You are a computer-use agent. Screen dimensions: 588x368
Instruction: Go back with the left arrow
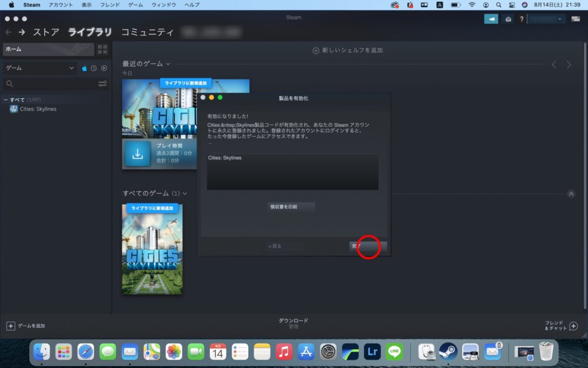8,32
